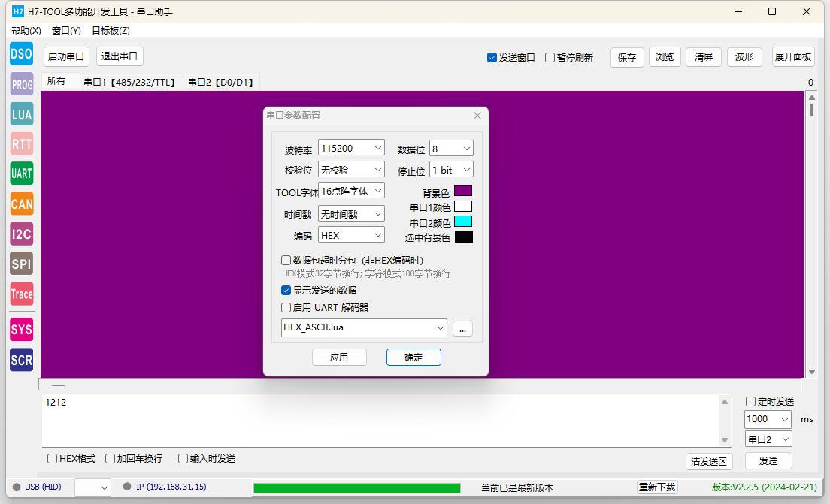
Task: Open the 波特率 115200 dropdown
Action: (352, 148)
